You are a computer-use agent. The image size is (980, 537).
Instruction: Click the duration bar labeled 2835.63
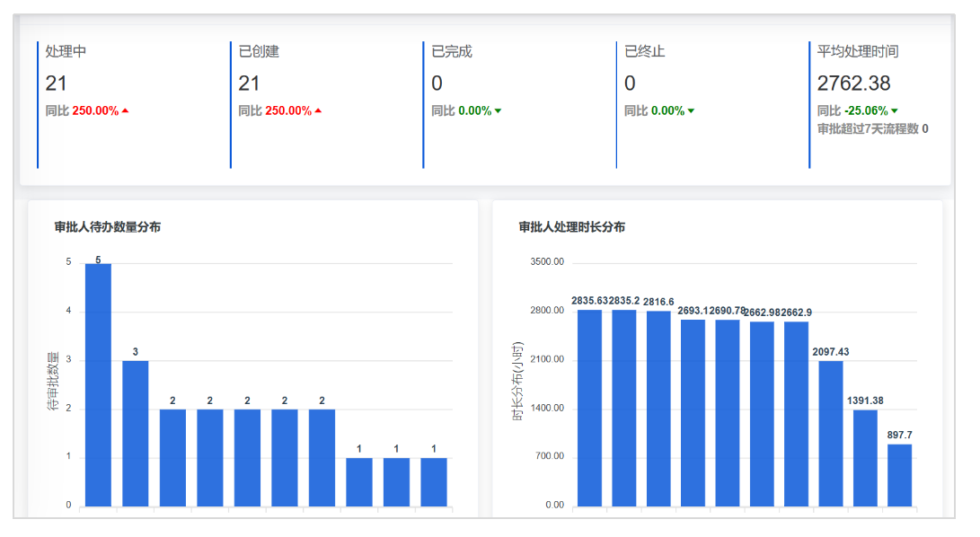click(x=589, y=409)
